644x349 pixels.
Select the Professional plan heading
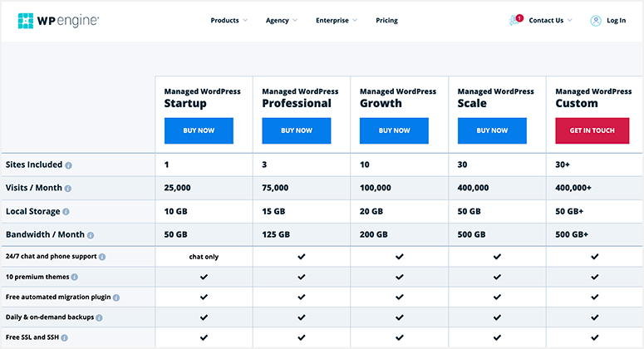(297, 104)
